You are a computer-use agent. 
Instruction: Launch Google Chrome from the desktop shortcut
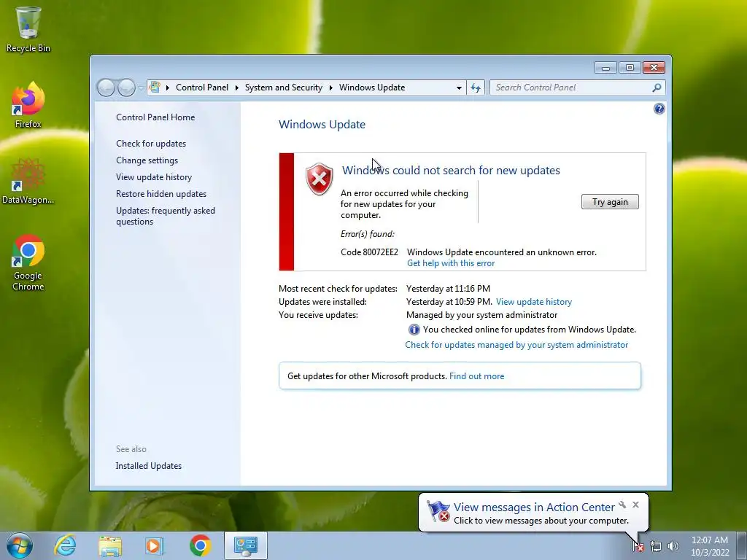coord(28,262)
